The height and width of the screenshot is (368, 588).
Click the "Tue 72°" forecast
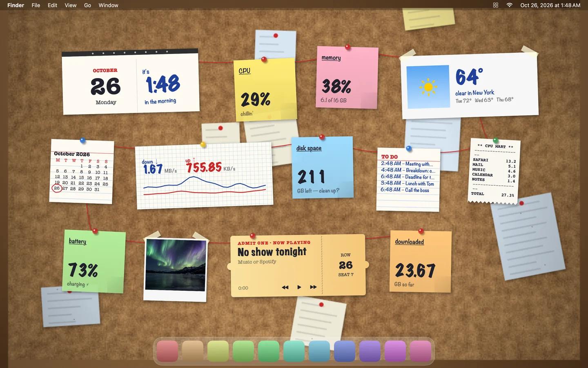[x=463, y=101]
